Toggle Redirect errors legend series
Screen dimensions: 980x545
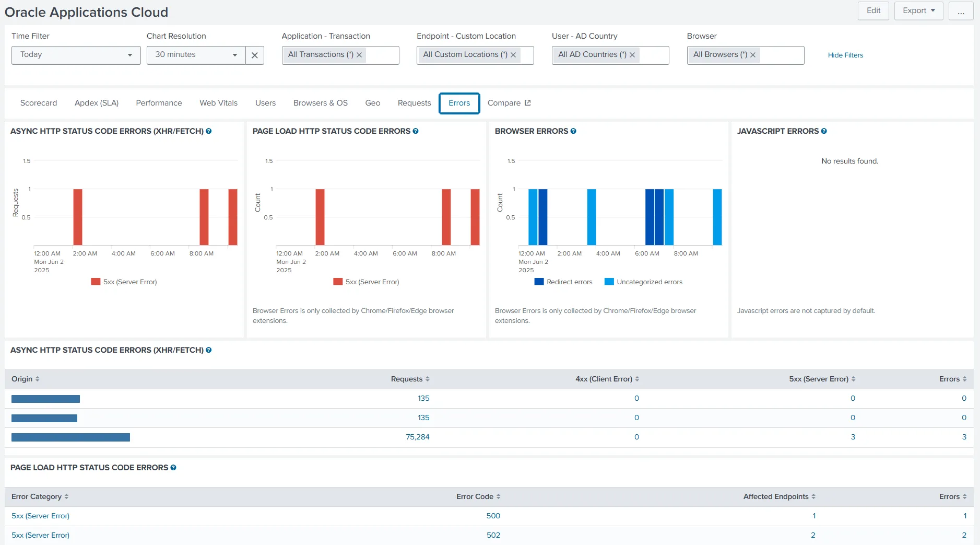(563, 282)
